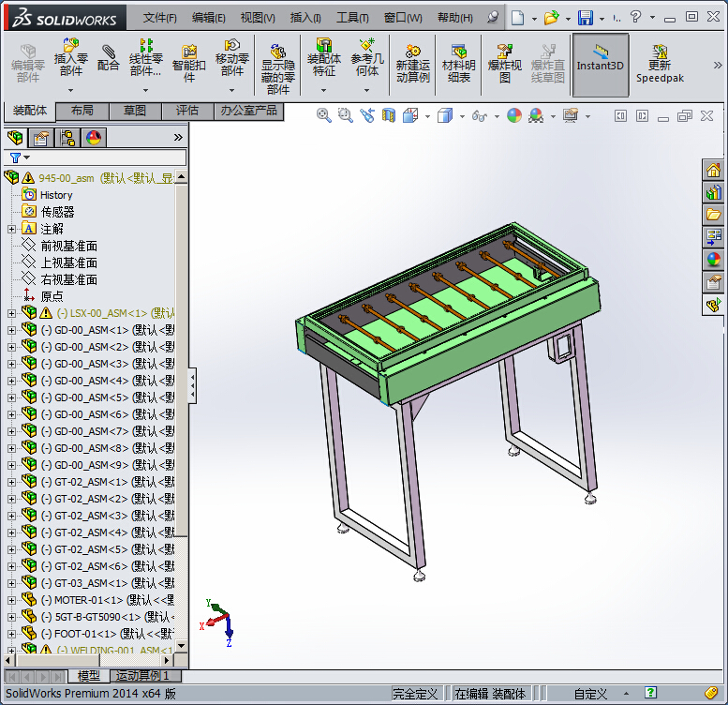Click feature tree scroll down arrow
This screenshot has width=728, height=705.
(182, 646)
